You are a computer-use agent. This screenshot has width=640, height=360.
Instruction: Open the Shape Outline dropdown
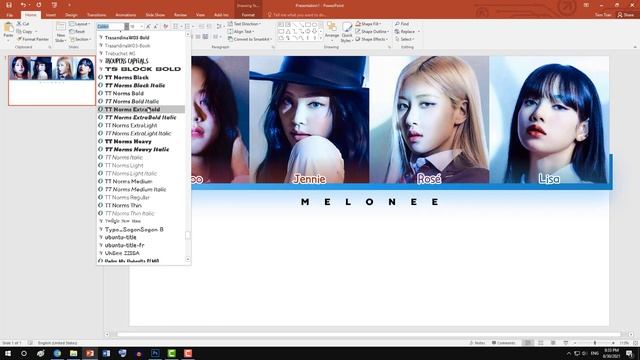[372, 31]
